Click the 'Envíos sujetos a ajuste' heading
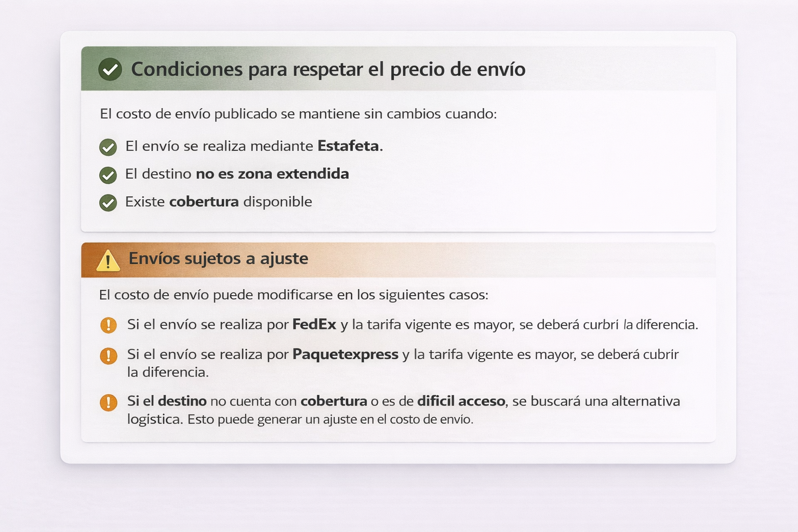798x532 pixels. 218,258
